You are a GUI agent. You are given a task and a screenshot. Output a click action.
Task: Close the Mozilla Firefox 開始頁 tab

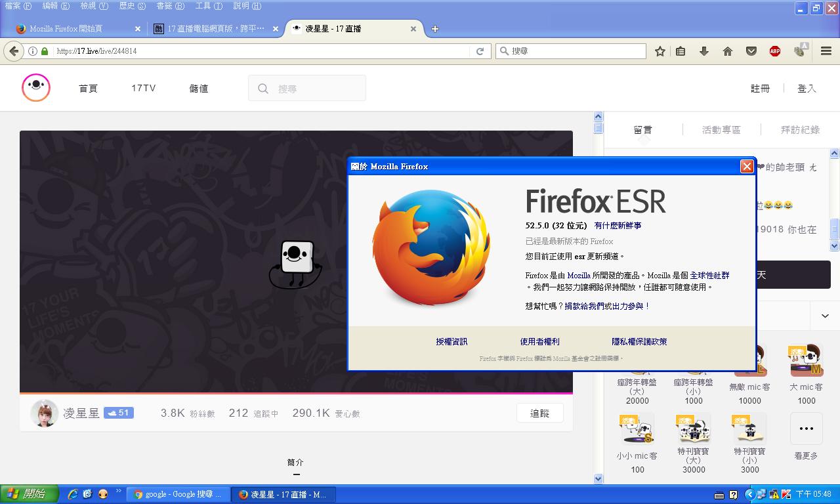(x=138, y=29)
